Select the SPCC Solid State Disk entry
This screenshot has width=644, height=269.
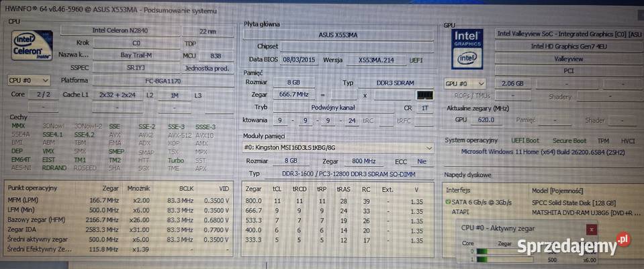(x=573, y=203)
